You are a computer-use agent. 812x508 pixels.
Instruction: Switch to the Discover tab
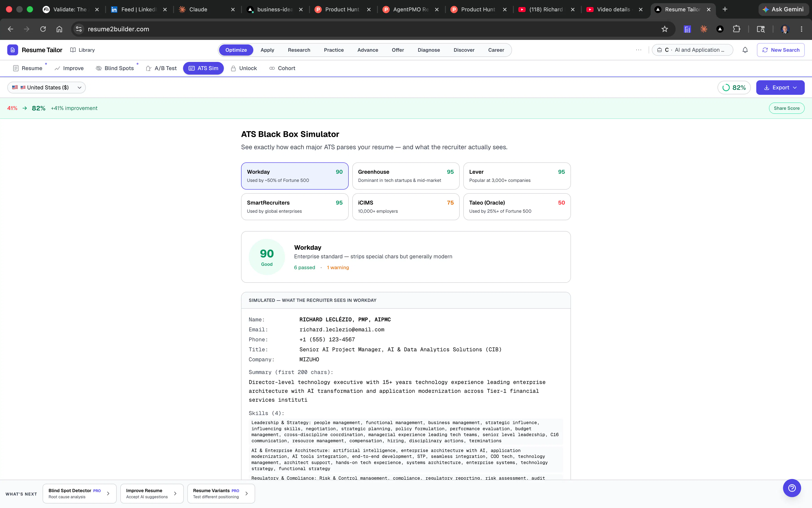464,50
